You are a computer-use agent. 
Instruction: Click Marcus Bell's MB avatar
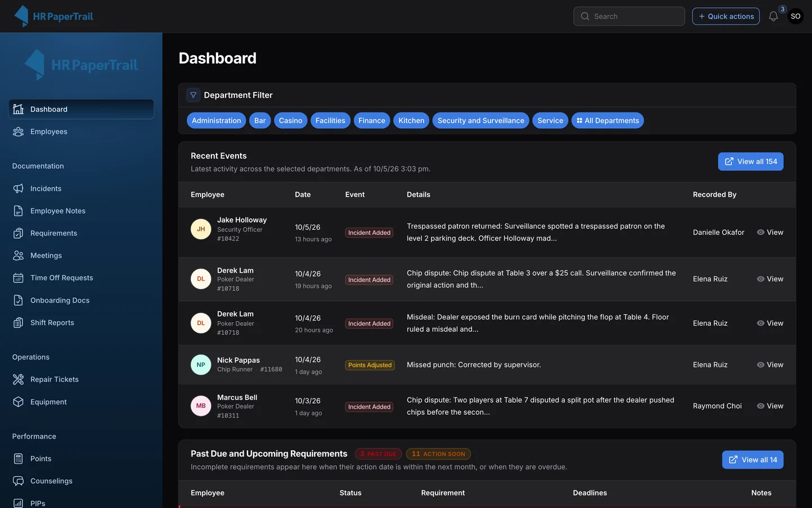click(x=201, y=406)
